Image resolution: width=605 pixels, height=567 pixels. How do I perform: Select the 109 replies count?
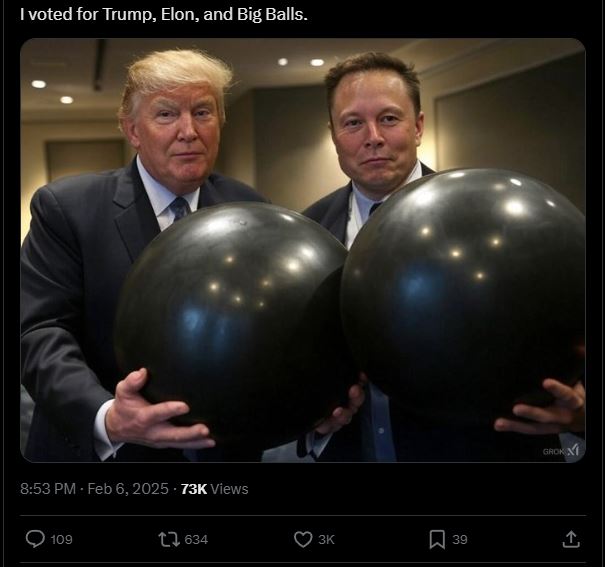tap(61, 539)
